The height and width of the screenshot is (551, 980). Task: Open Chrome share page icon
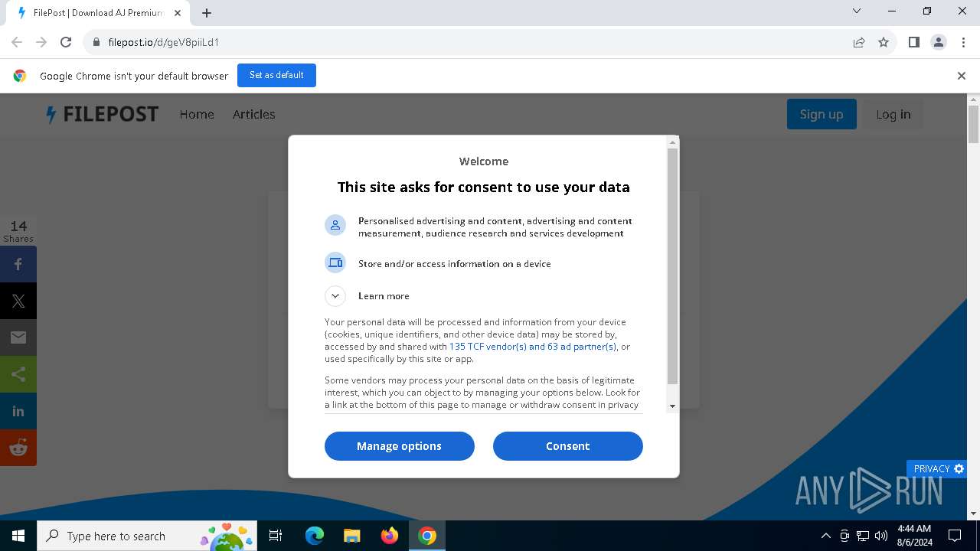pos(859,42)
